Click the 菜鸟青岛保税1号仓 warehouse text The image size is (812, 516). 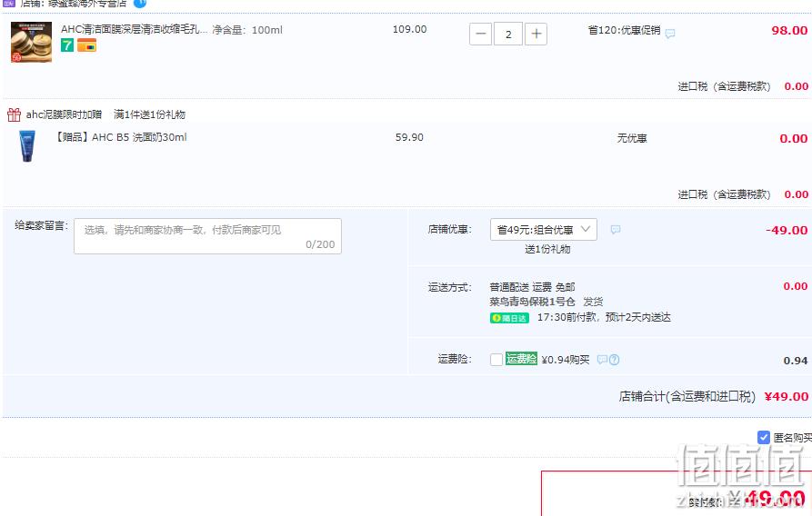pos(532,302)
